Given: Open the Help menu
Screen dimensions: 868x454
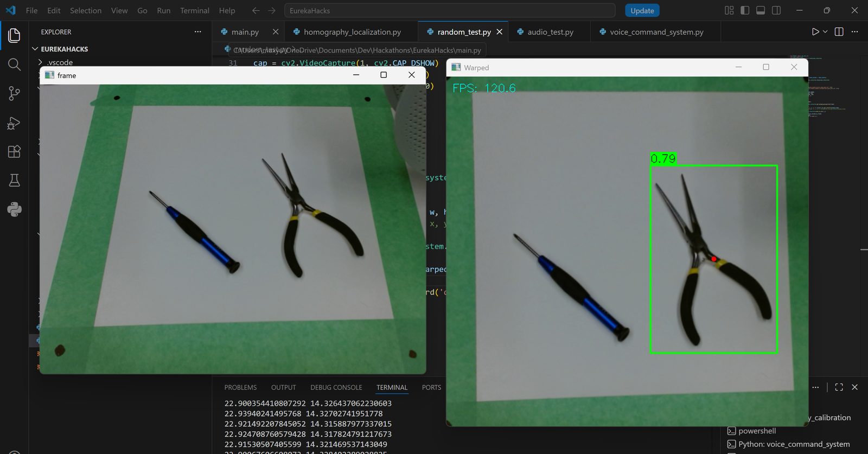Looking at the screenshot, I should (227, 10).
